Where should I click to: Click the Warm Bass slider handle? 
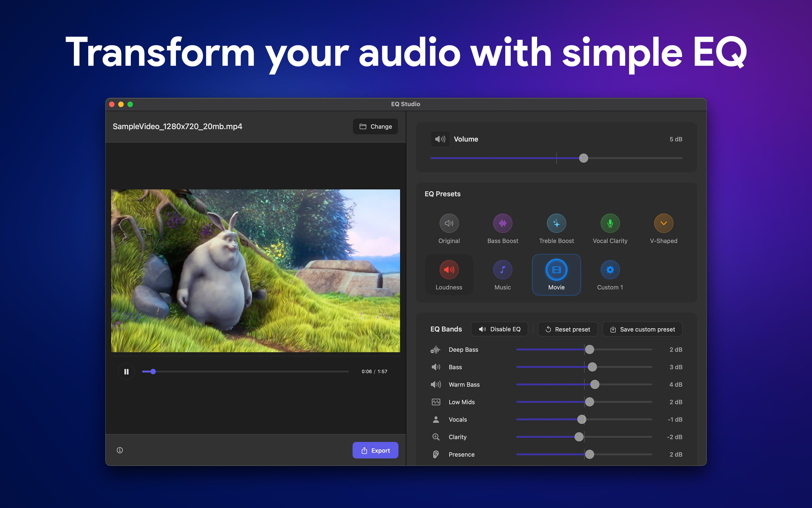coord(595,384)
